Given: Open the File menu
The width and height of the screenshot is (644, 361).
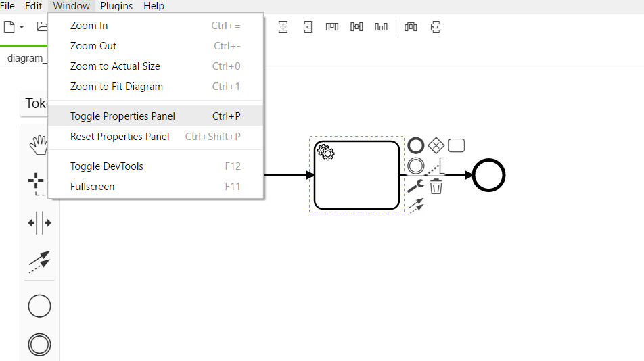Looking at the screenshot, I should [7, 6].
